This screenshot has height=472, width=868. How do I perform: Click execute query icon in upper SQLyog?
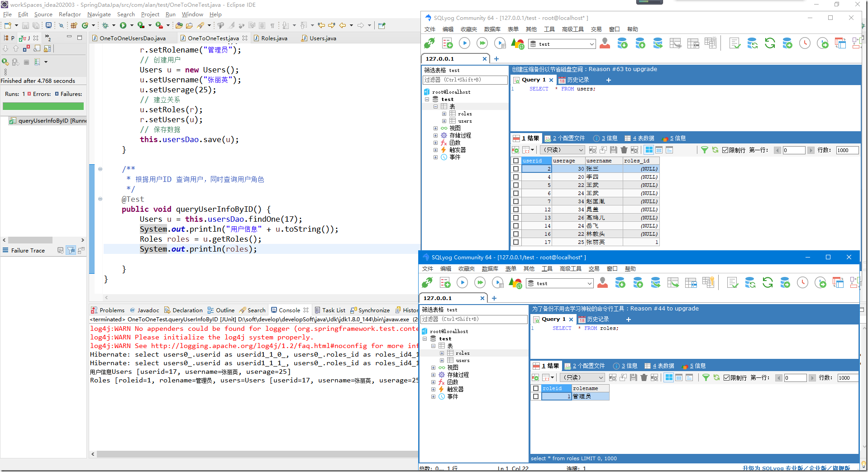[464, 43]
